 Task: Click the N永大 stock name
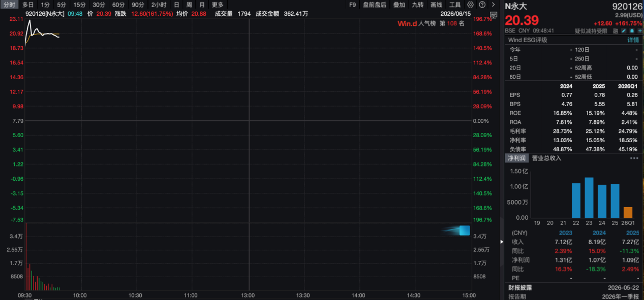[x=515, y=7]
